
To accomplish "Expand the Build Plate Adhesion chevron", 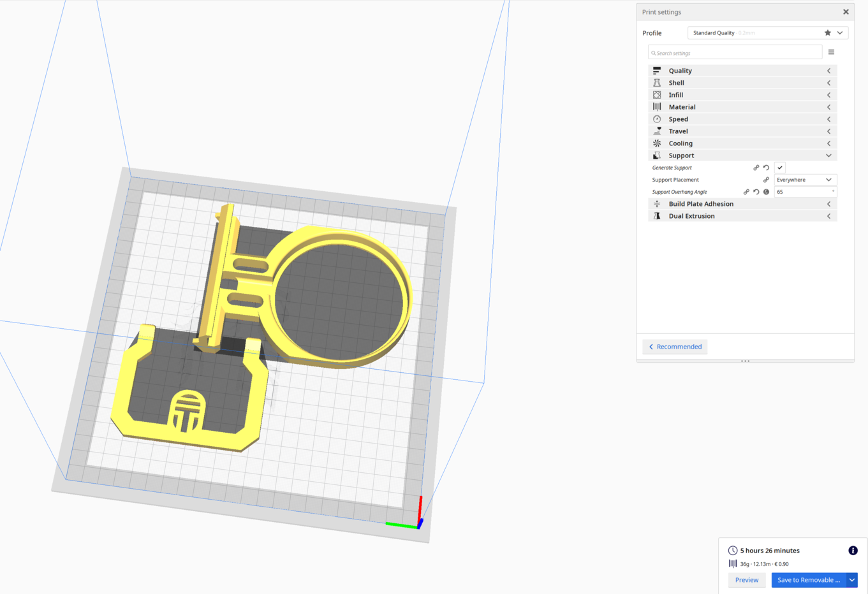I will tap(829, 204).
